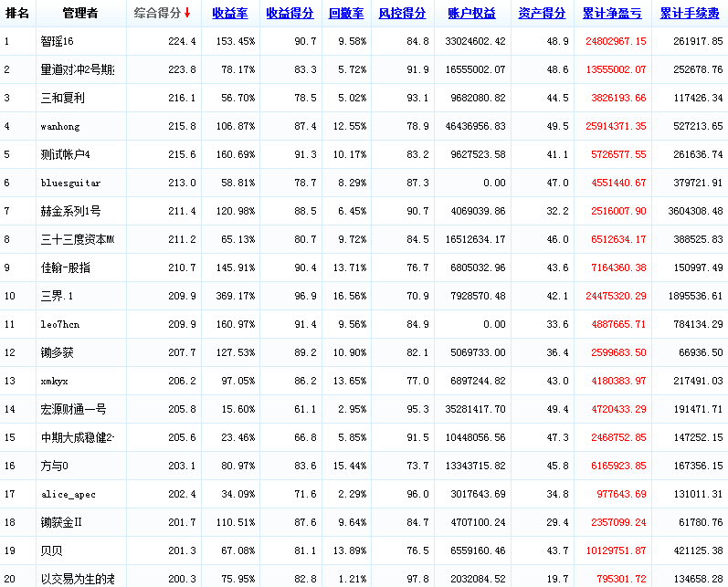728x587 pixels.
Task: Click the 累计手续费 header link
Action: click(689, 14)
